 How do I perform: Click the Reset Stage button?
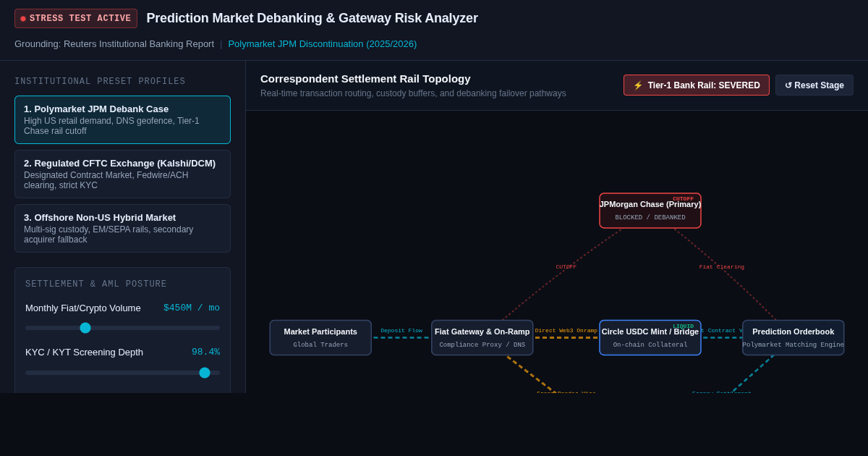[814, 85]
